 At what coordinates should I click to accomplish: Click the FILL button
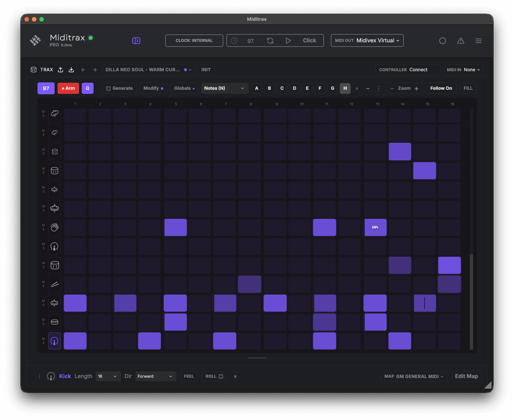(x=468, y=88)
